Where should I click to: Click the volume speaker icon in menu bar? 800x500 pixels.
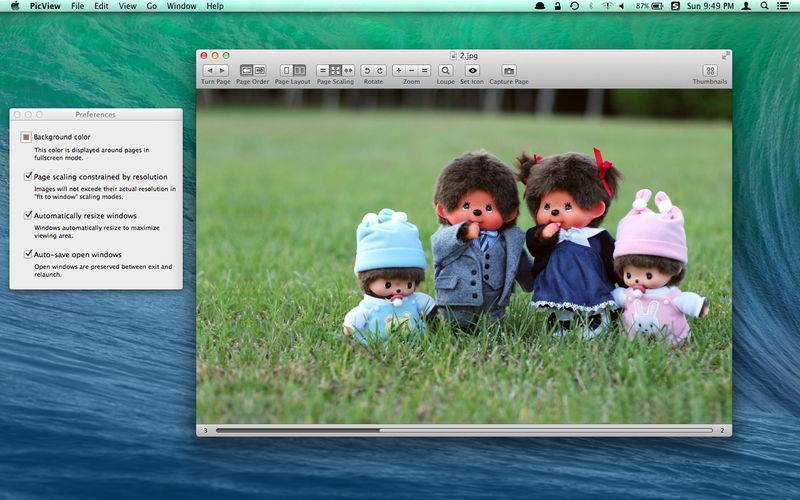click(622, 6)
